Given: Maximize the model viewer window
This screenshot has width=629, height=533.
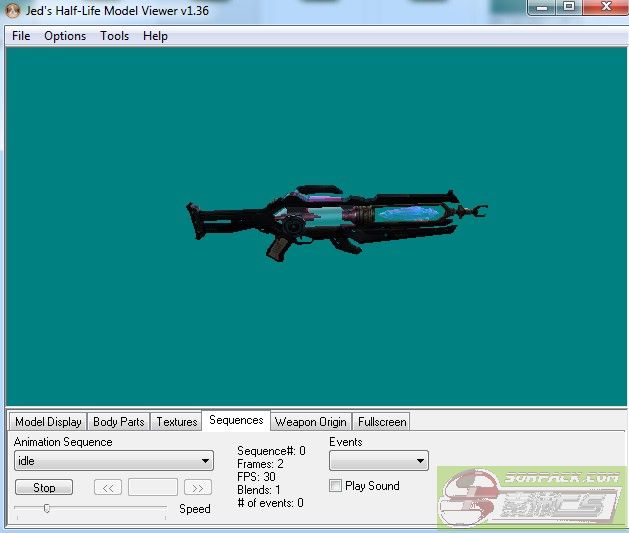Looking at the screenshot, I should point(568,7).
